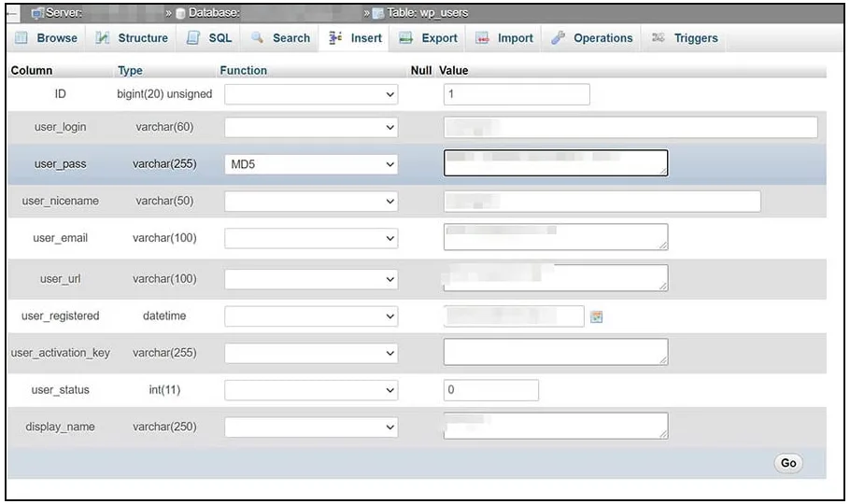This screenshot has width=850, height=504.
Task: Click the Null column header
Action: pos(420,70)
